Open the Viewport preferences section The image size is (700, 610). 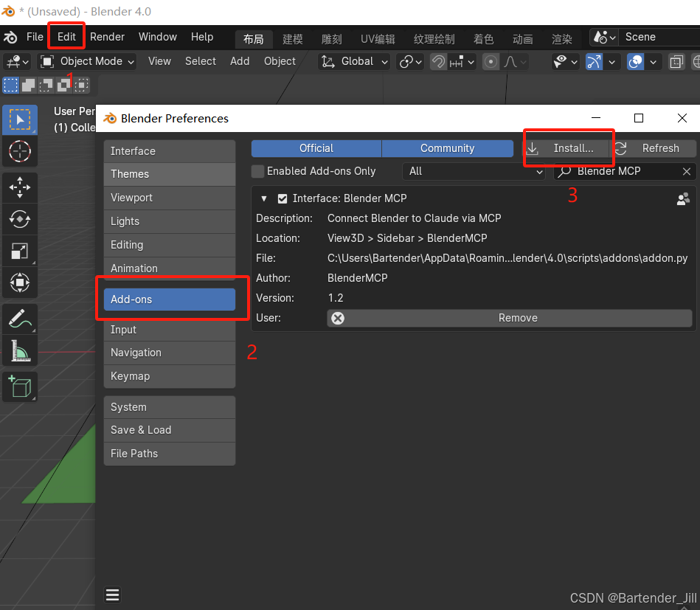[170, 198]
